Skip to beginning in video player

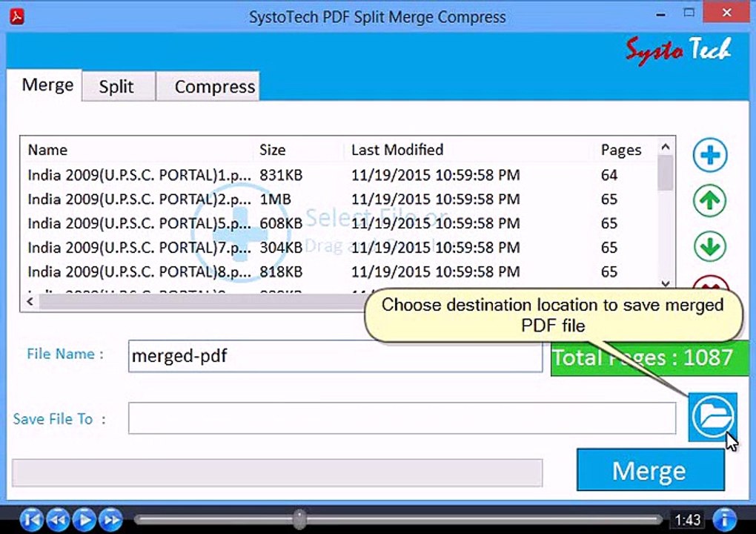(x=32, y=520)
